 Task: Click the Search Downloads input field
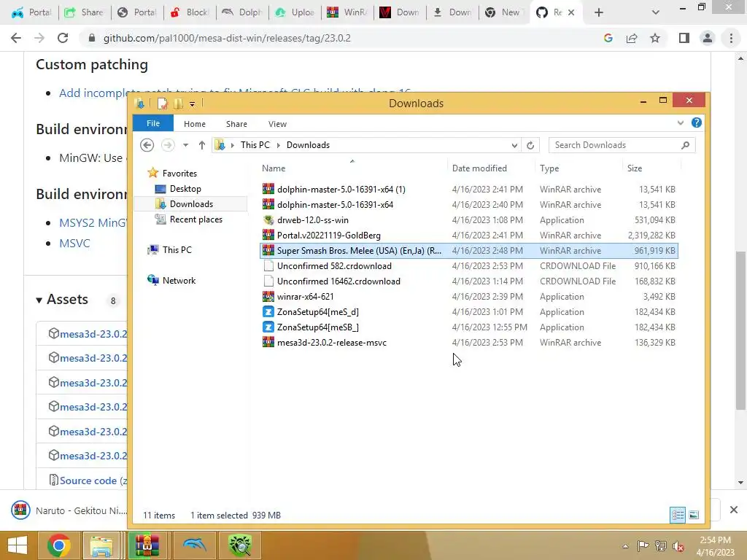click(614, 145)
